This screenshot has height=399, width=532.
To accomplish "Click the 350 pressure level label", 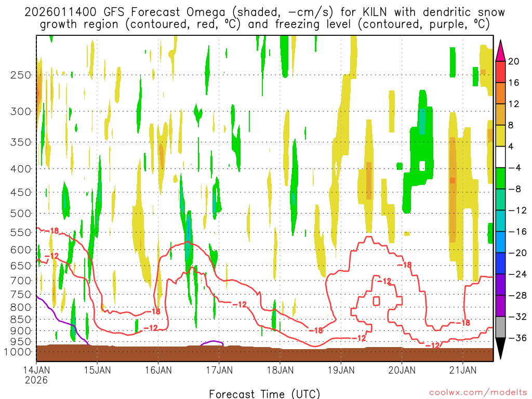I will tap(21, 142).
